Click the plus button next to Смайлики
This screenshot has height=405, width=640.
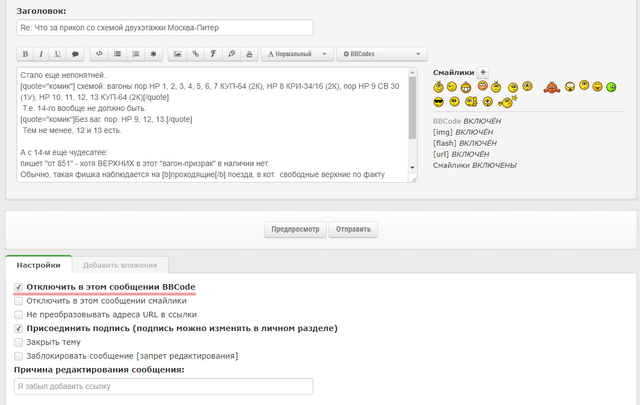pyautogui.click(x=484, y=73)
